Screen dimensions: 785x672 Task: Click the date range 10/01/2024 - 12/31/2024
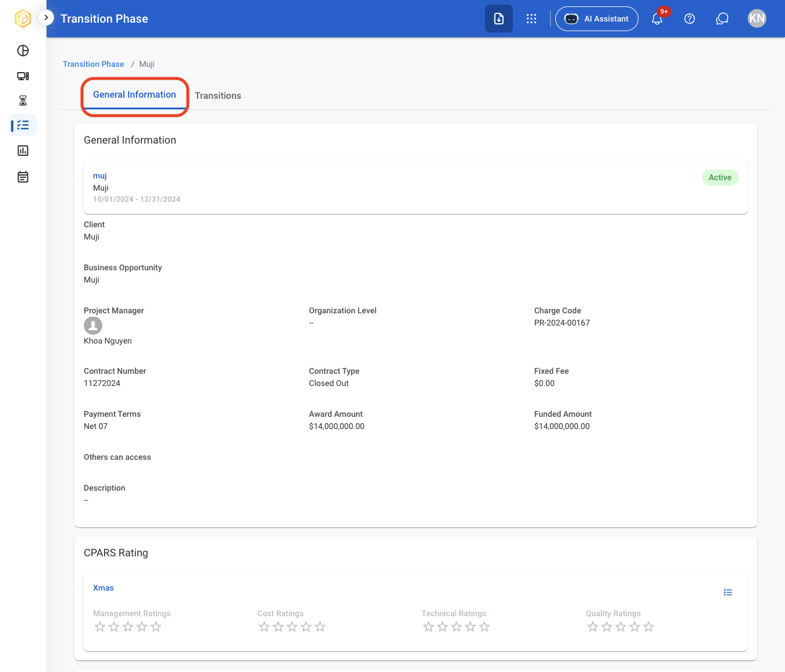pos(137,199)
